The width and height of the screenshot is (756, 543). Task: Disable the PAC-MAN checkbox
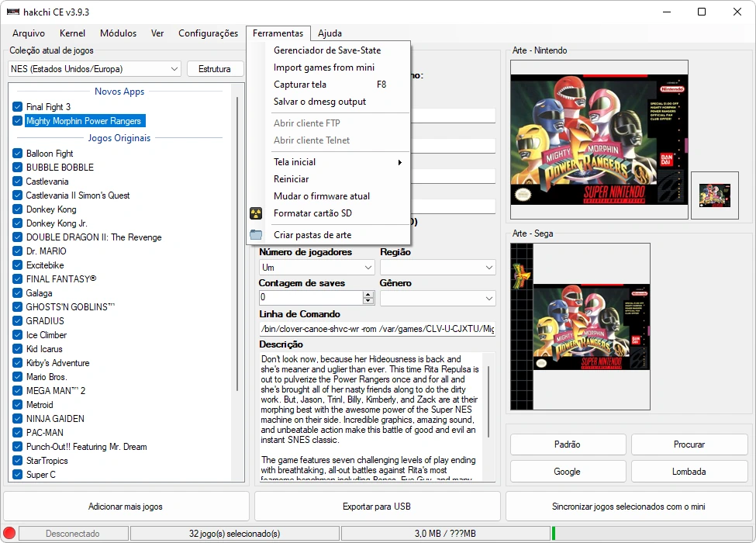(x=18, y=433)
